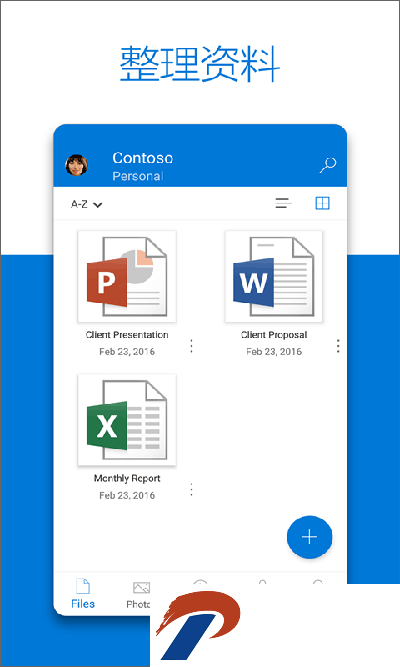Viewport: 400px width, 667px height.
Task: Click the Contoso Personal account title
Action: click(x=142, y=166)
